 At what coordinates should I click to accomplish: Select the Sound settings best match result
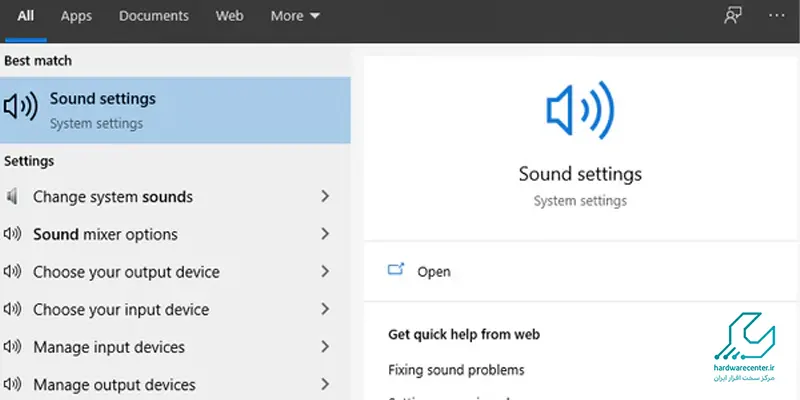[x=175, y=109]
